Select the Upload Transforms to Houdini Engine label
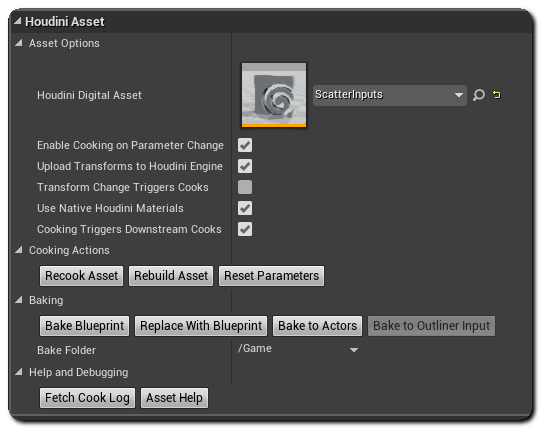Screen dimensions: 540x428 coord(130,166)
